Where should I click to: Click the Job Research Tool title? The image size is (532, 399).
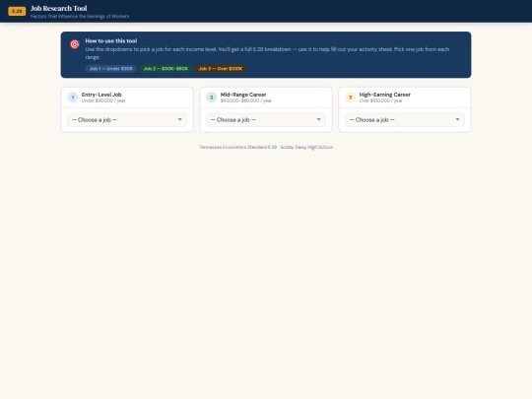coord(59,8)
